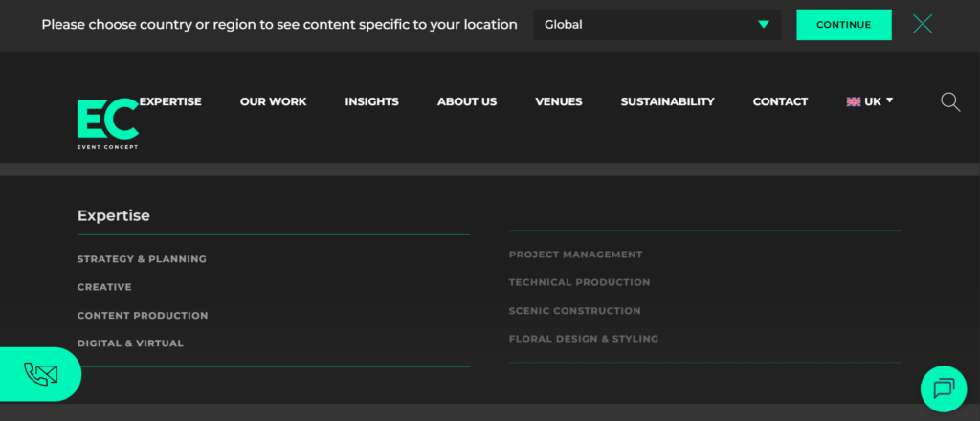The image size is (980, 421).
Task: Click the UK flag icon
Action: click(x=854, y=101)
